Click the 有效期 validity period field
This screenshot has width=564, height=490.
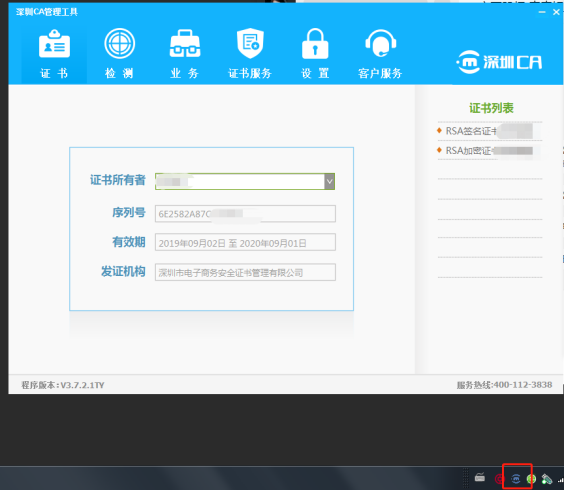(245, 242)
